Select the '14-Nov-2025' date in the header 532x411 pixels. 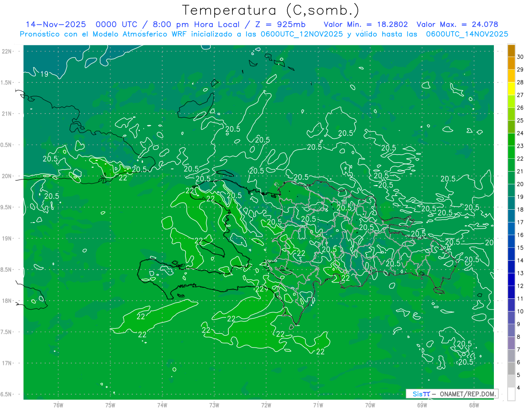(56, 24)
